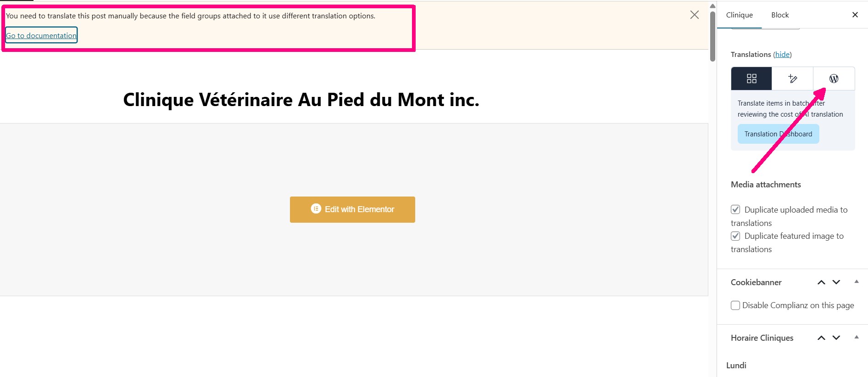Select the AI translate pencil icon

point(792,79)
